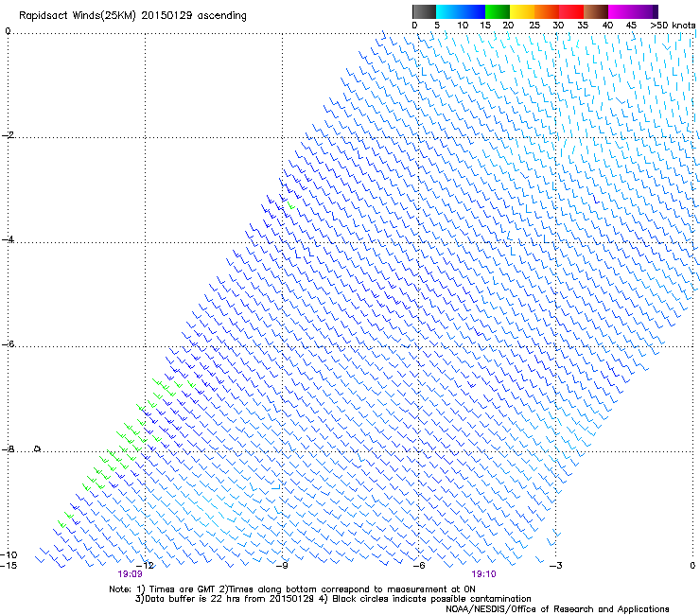Click the 'Data buffer is 22 hrs' note
The width and height of the screenshot is (700, 615).
(x=333, y=599)
